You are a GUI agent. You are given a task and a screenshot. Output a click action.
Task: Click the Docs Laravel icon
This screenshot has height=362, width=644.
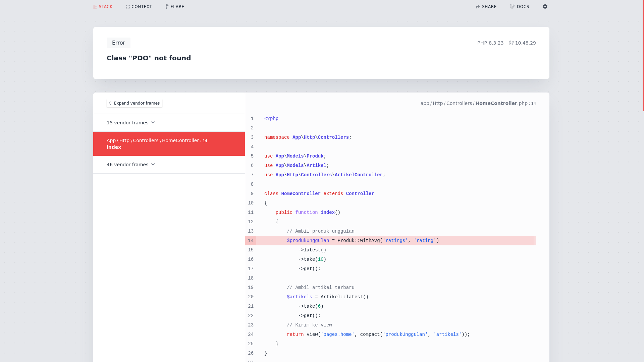512,6
